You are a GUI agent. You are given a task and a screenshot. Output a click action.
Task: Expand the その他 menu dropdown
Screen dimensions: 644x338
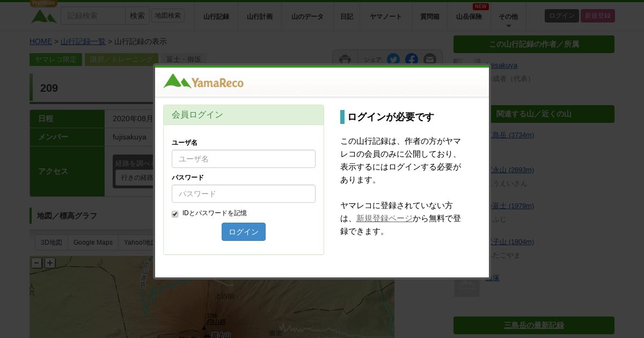coord(508,17)
